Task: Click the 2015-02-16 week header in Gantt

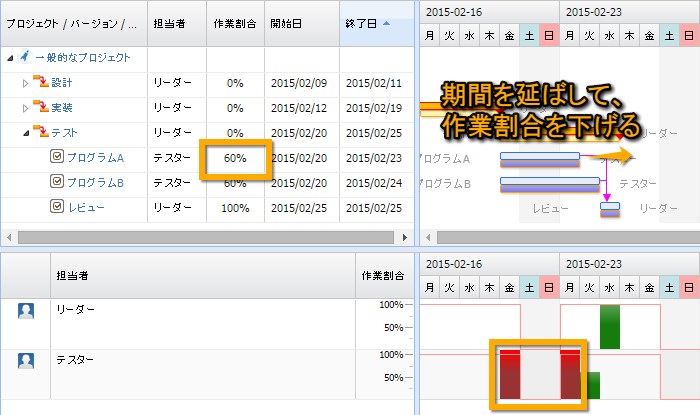Action: 490,12
